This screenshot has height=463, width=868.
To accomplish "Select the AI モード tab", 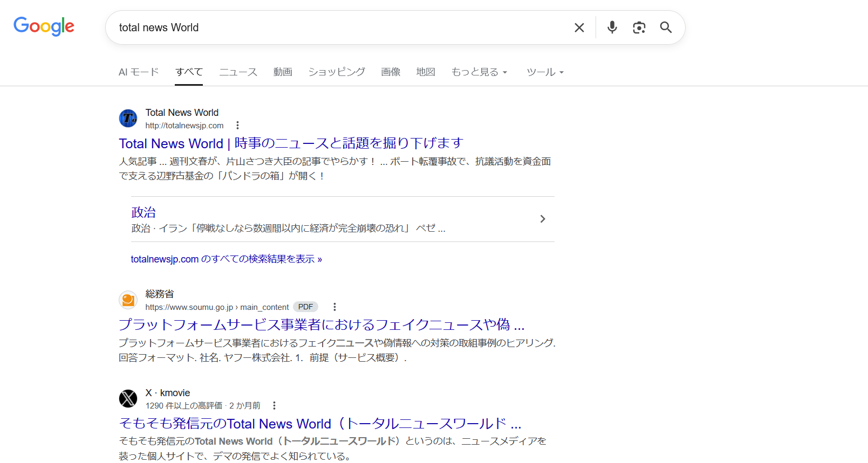I will point(139,72).
